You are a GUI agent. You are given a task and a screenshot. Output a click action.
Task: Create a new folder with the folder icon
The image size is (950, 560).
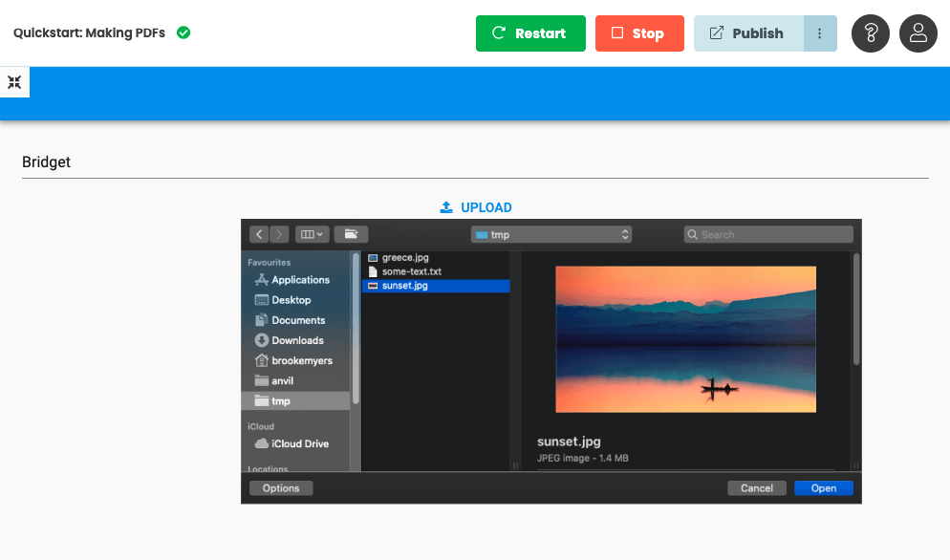351,234
